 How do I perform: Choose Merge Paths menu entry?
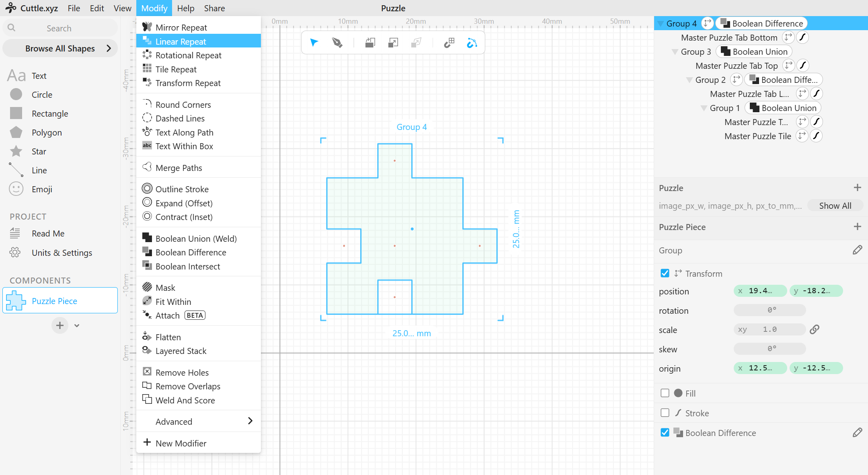199,168
